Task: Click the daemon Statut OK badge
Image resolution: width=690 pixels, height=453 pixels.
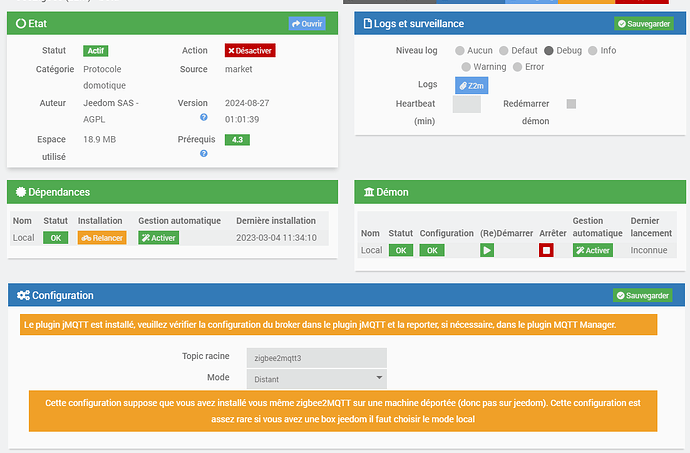Action: tap(400, 250)
